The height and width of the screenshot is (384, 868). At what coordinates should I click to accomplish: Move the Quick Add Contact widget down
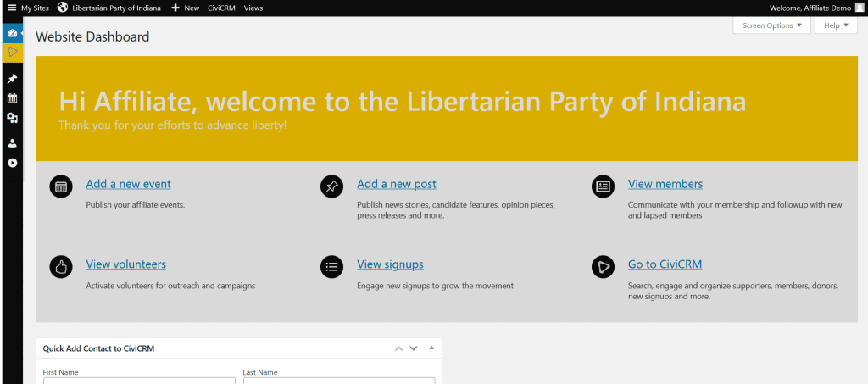(x=414, y=348)
